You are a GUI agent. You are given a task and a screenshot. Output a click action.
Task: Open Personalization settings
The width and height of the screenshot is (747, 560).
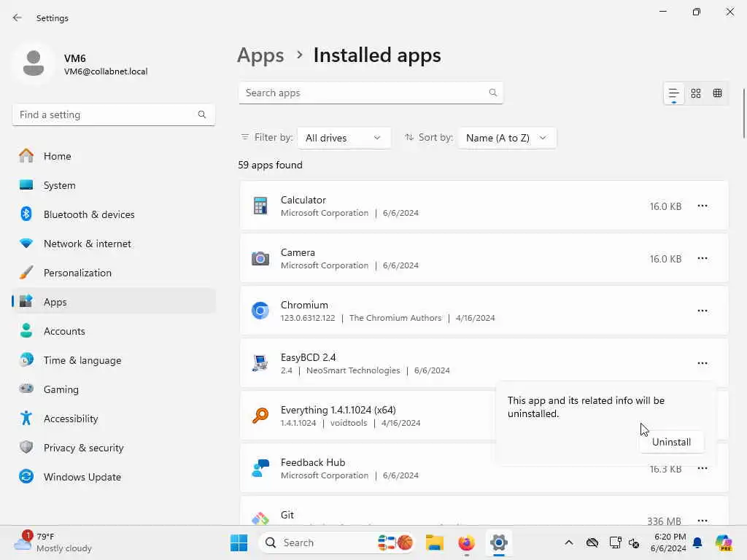(114, 273)
